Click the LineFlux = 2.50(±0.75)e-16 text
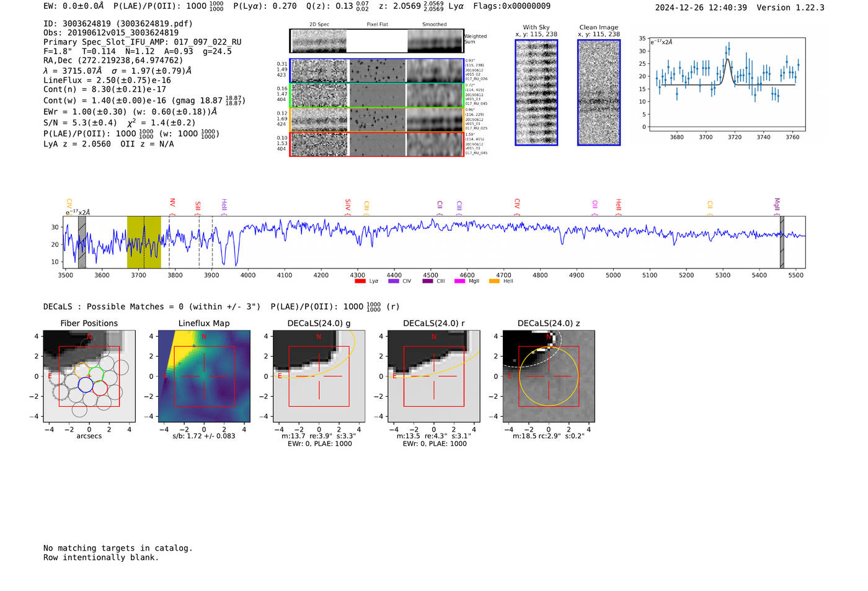868x591 pixels. coord(107,80)
